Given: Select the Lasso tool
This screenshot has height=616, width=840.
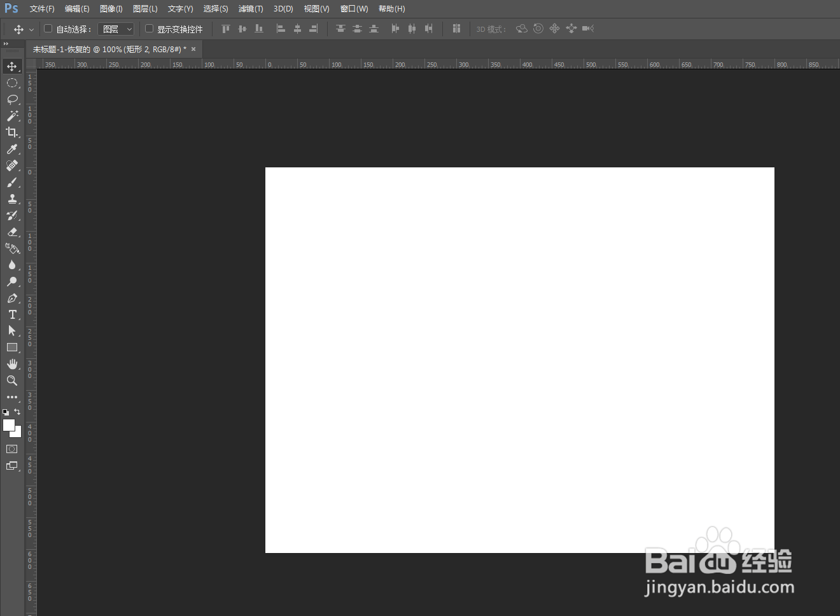Looking at the screenshot, I should point(12,99).
